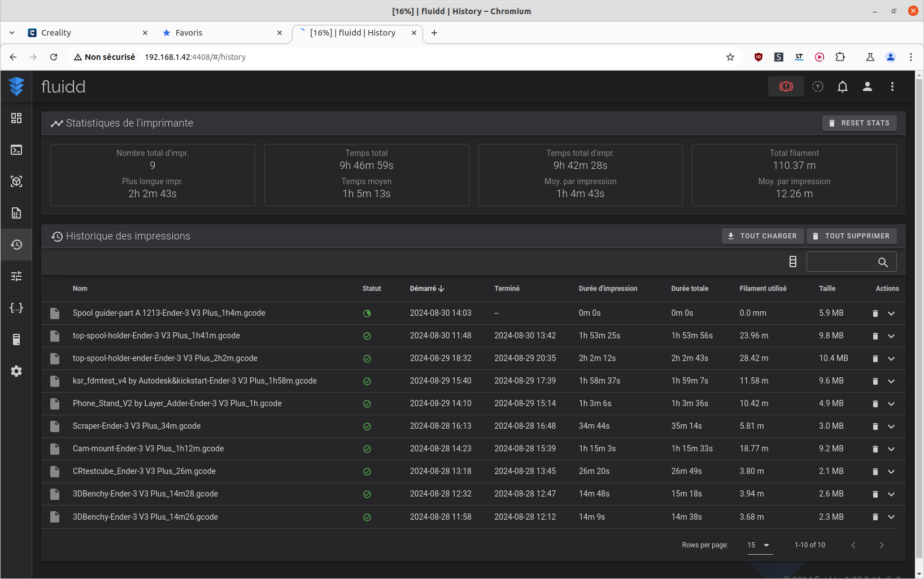Open the Tune sliders icon in sidebar
Screen dimensions: 924x579
16,276
